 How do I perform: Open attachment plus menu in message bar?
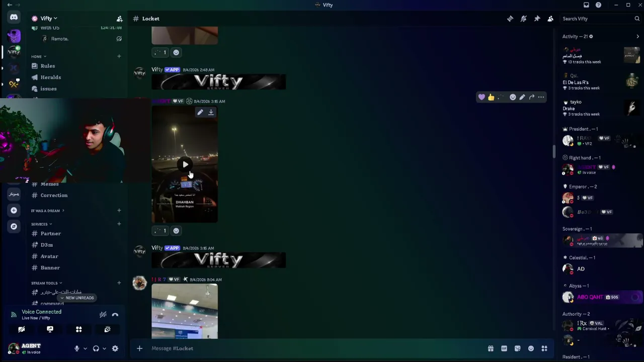coord(139,348)
